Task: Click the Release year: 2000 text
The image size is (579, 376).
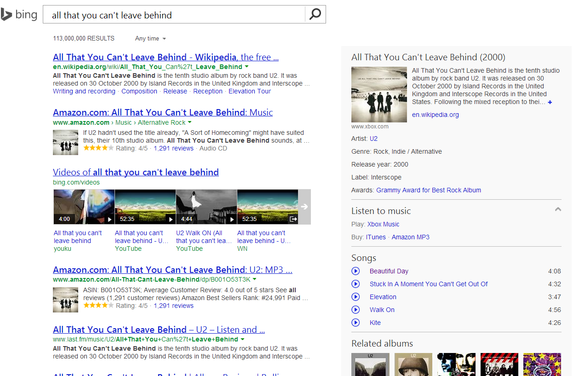Action: (x=380, y=165)
